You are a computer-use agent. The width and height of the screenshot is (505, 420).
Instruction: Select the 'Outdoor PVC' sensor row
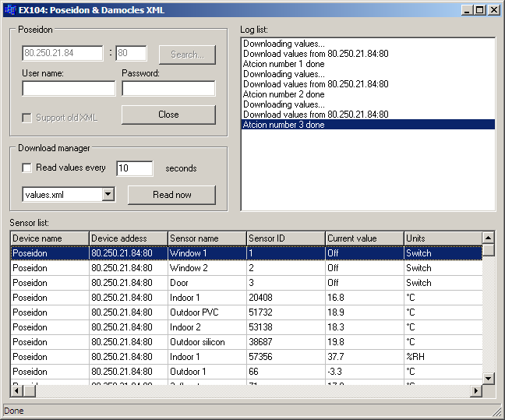(x=246, y=312)
